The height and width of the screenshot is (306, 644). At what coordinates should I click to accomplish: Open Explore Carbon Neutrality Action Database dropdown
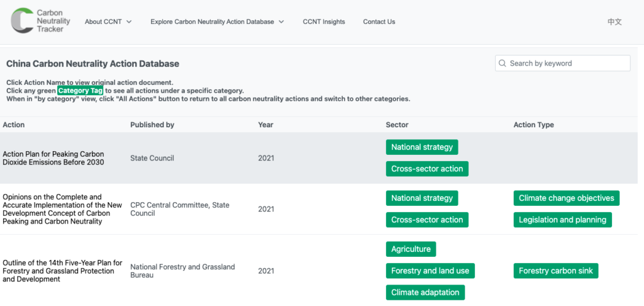coord(217,21)
